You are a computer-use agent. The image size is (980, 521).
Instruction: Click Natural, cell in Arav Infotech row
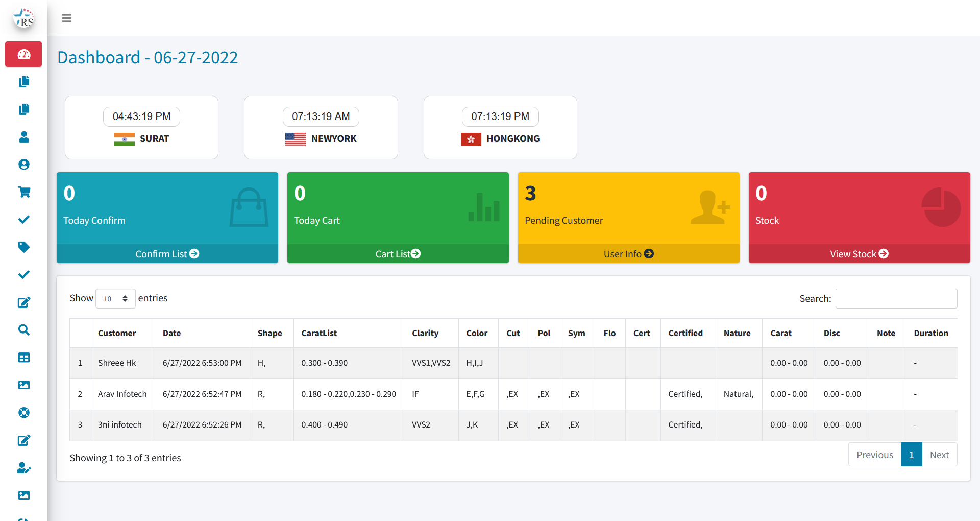click(739, 394)
